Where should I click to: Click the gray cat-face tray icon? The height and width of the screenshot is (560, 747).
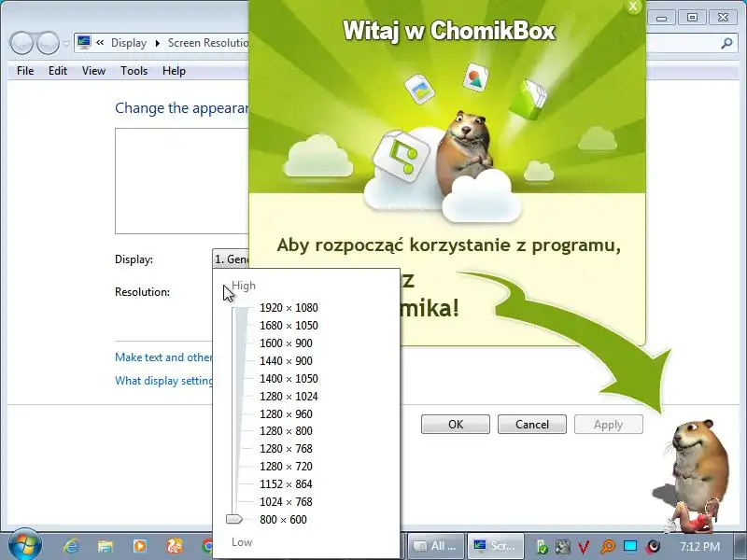[563, 546]
